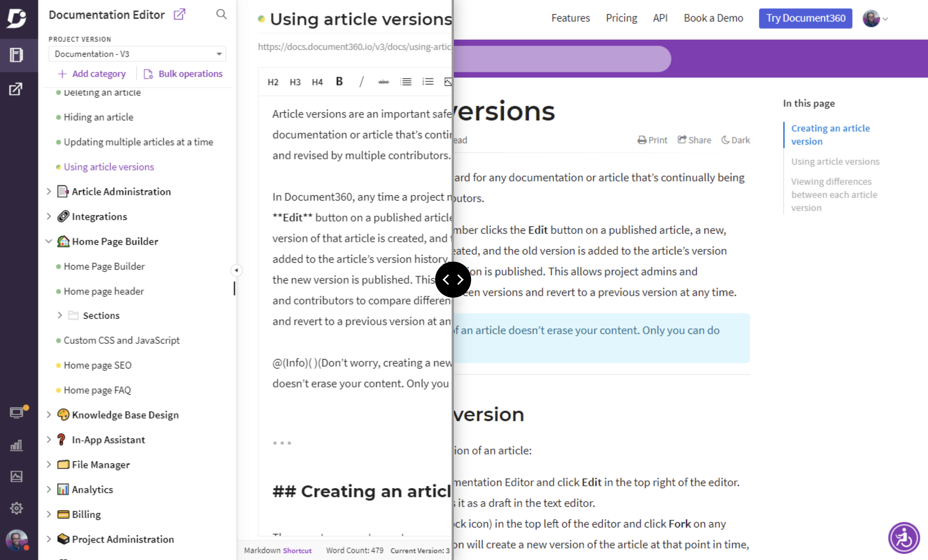Open the monitor icon with orange notification dot

(17, 413)
